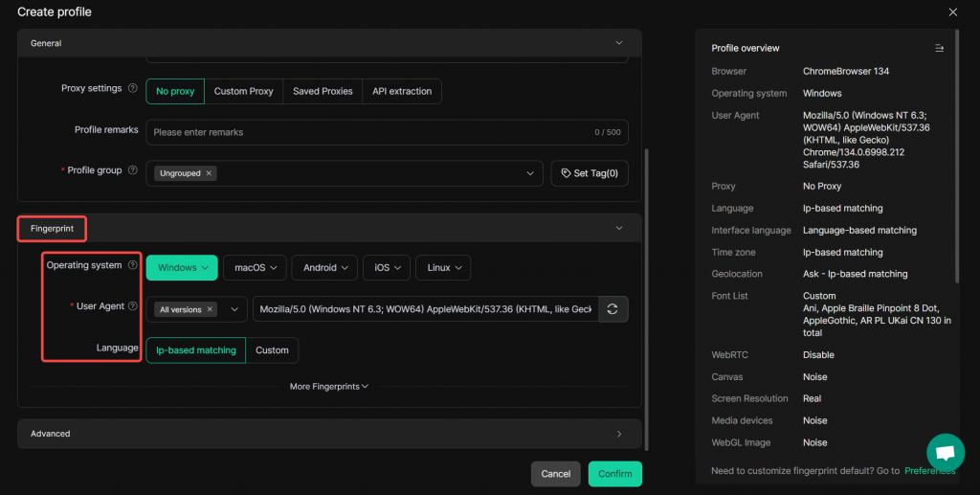Switch to API extraction tab
Viewport: 980px width, 495px height.
(x=401, y=91)
